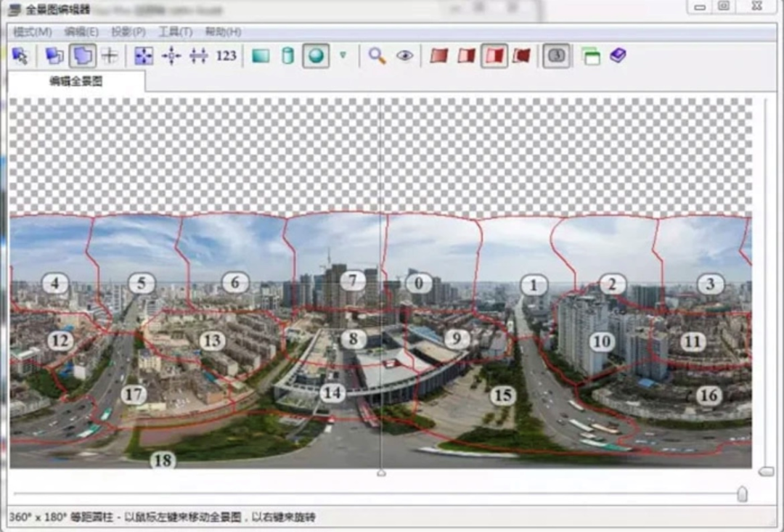Choose the Set center point crosshair tool
The height and width of the screenshot is (532, 784).
pyautogui.click(x=110, y=55)
